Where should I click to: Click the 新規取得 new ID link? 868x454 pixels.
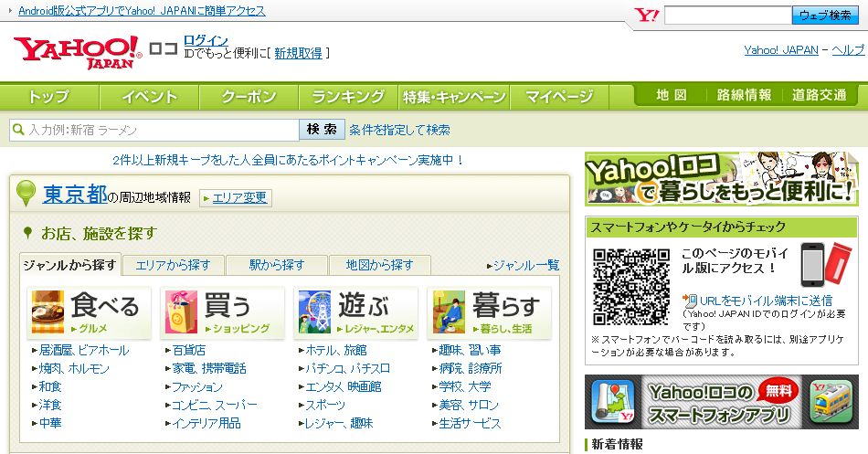298,53
